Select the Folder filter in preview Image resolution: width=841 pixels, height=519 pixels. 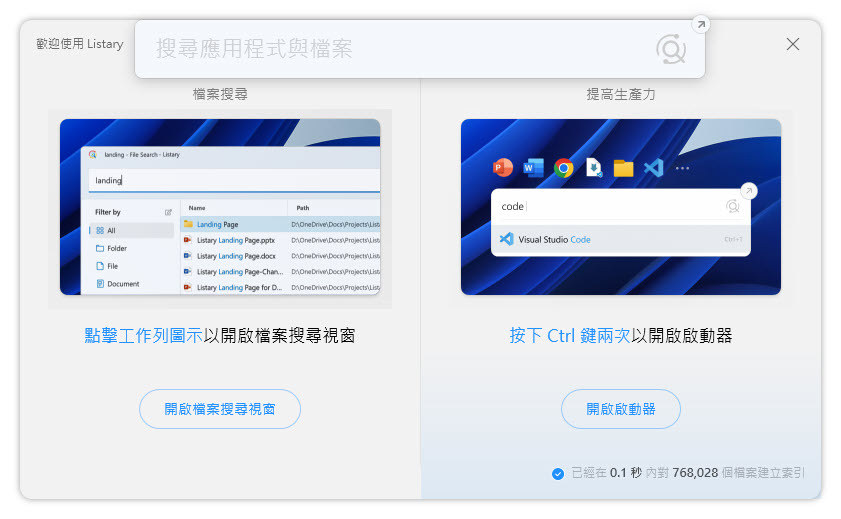click(x=131, y=248)
